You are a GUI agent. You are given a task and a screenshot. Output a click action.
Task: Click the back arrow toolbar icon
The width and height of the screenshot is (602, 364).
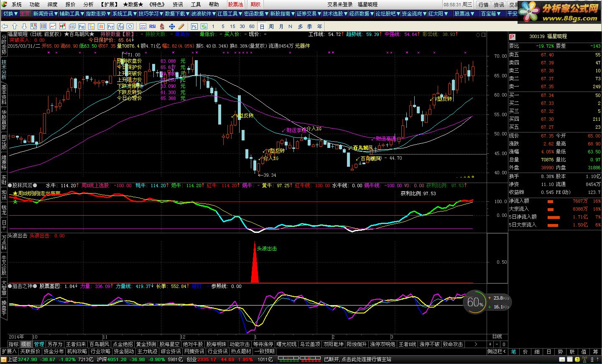5,26
